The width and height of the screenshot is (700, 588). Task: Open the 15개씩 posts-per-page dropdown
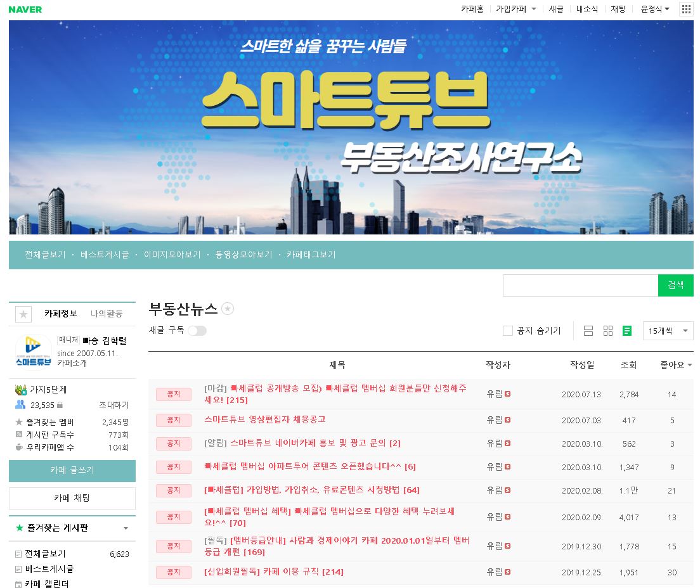(x=668, y=331)
